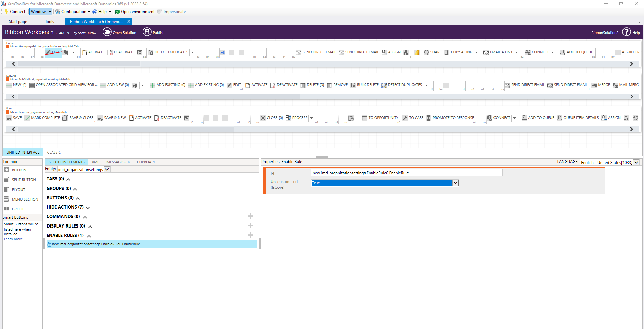Open the Learn more link

click(14, 239)
